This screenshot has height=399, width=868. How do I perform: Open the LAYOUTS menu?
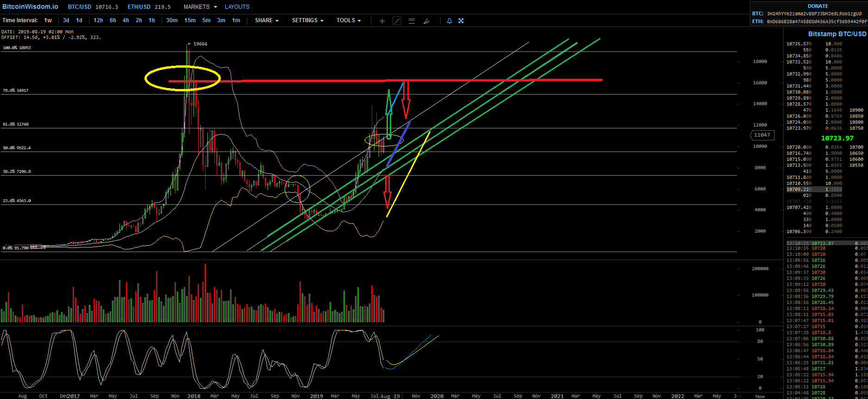tap(237, 7)
